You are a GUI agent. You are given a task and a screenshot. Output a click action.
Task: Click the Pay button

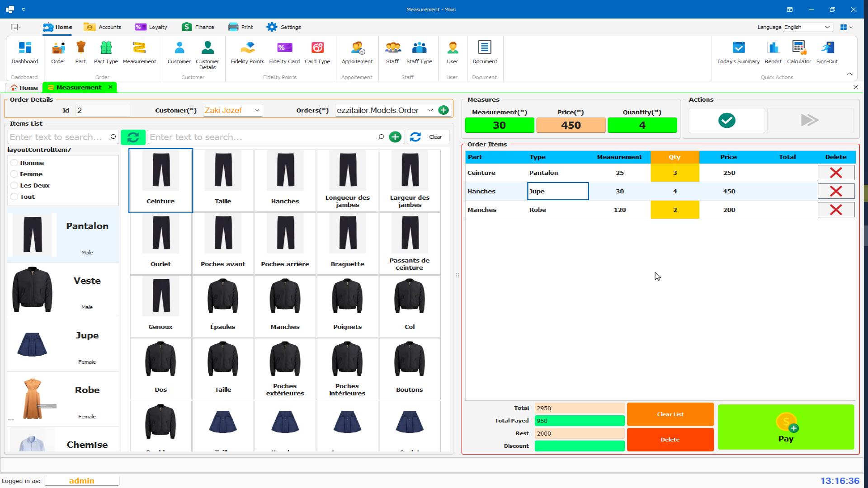[x=786, y=427]
